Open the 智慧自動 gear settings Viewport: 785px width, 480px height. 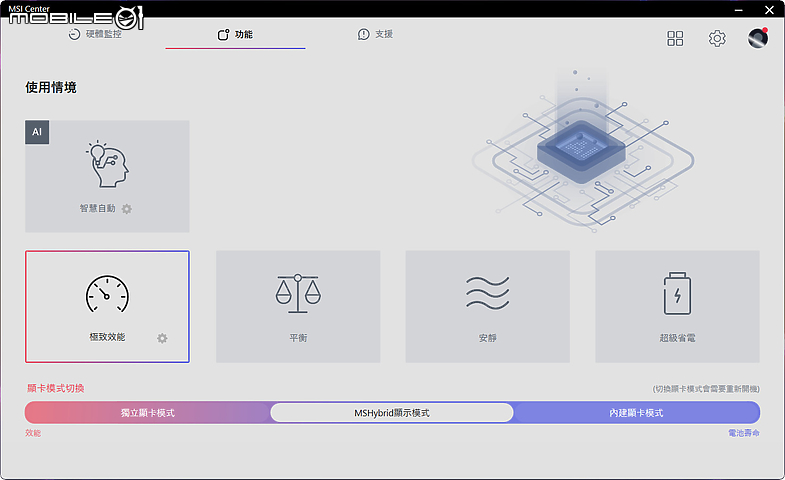(x=127, y=209)
